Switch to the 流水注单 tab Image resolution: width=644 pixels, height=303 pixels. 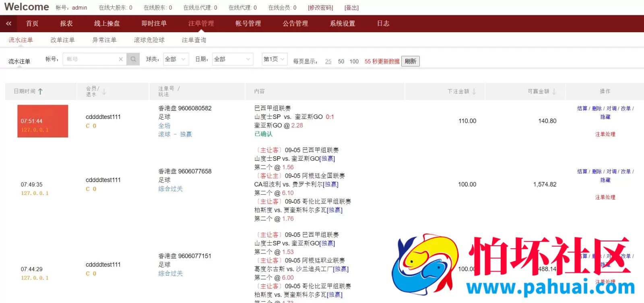[21, 40]
